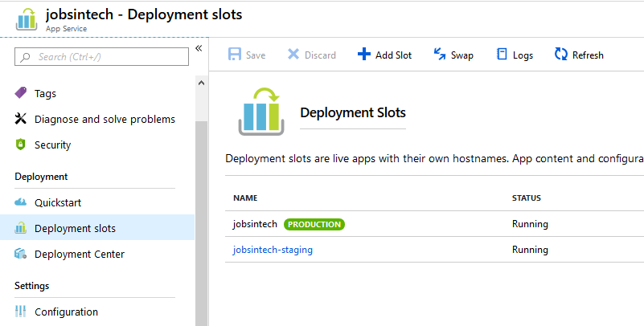Click the green PRODUCTION badge
Image resolution: width=644 pixels, height=326 pixels.
point(314,224)
